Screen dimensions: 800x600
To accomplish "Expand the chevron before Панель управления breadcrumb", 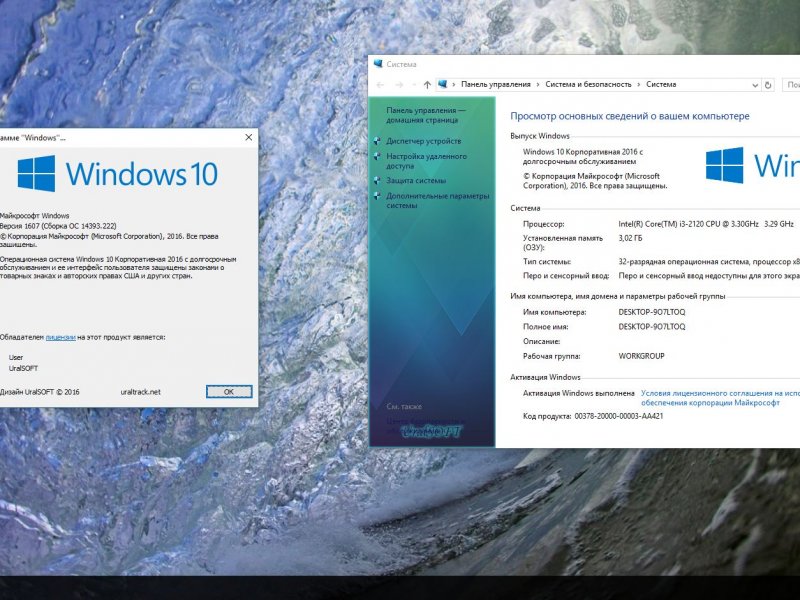I will 454,85.
